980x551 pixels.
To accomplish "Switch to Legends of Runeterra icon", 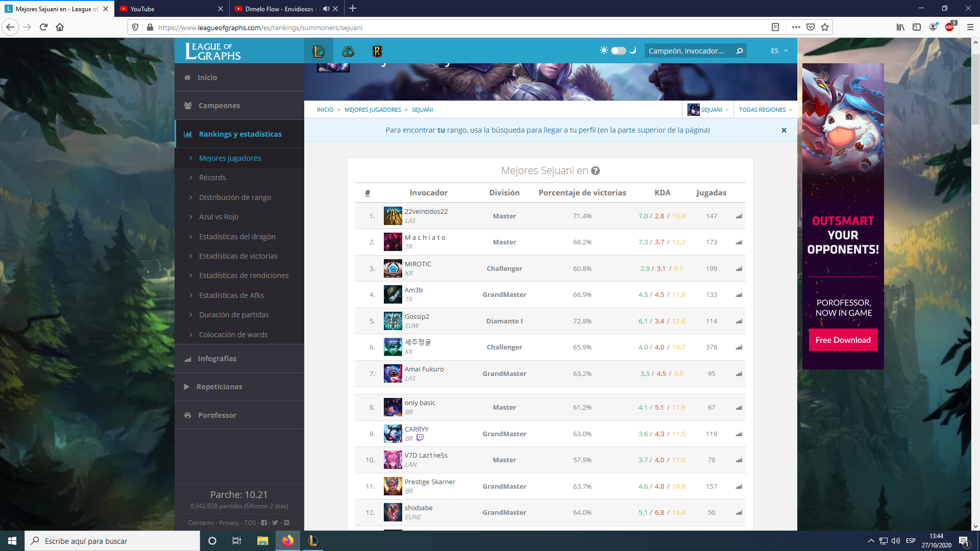I will tap(377, 51).
